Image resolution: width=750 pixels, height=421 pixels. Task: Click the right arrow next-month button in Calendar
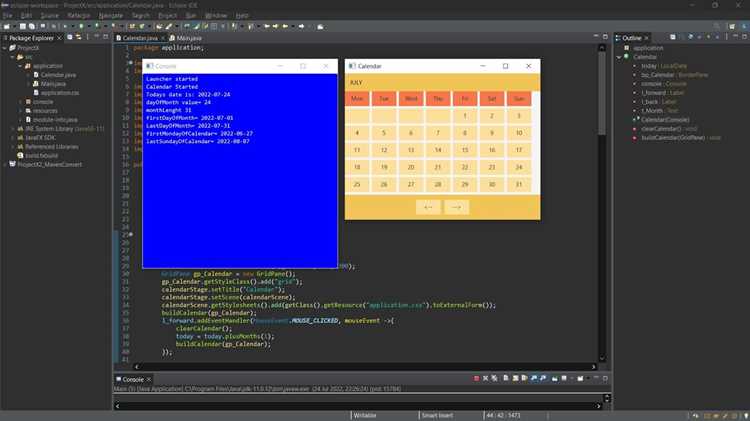[456, 207]
